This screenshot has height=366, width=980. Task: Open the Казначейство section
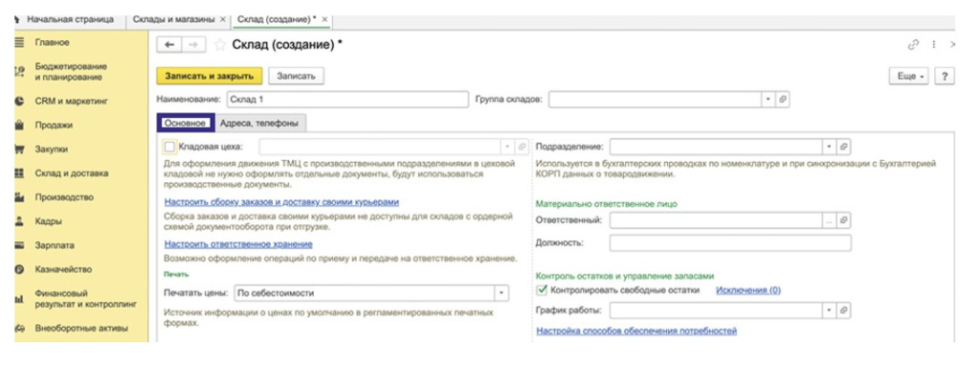click(x=63, y=269)
